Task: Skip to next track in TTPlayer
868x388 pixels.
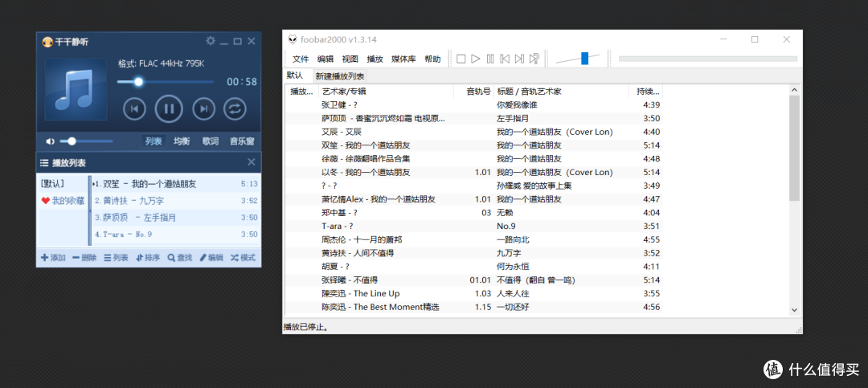Action: (x=203, y=108)
